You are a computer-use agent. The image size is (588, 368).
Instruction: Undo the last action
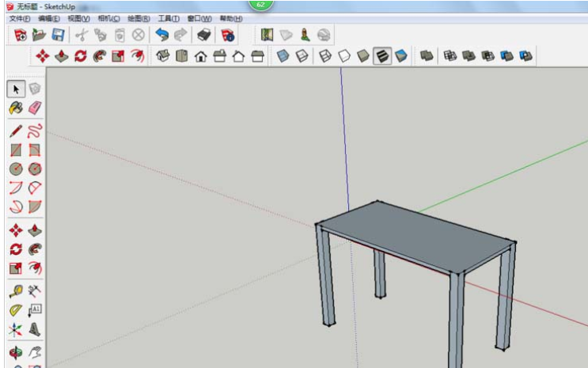pyautogui.click(x=161, y=35)
